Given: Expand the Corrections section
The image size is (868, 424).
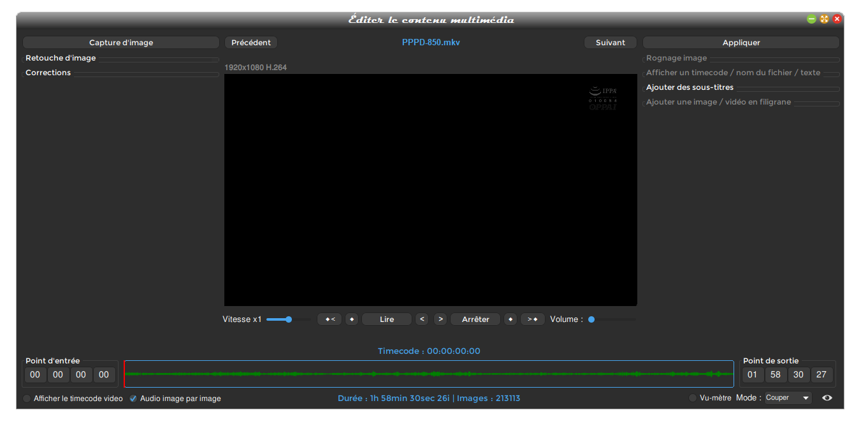Looking at the screenshot, I should [48, 73].
